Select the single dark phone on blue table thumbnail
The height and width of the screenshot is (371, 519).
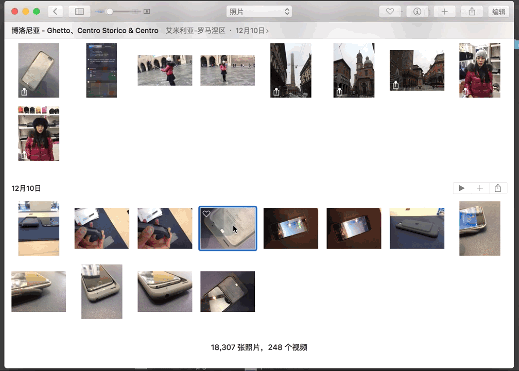point(417,228)
